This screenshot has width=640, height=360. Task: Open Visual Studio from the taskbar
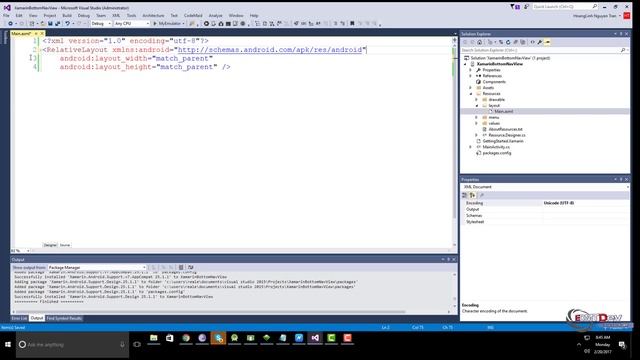pos(315,338)
